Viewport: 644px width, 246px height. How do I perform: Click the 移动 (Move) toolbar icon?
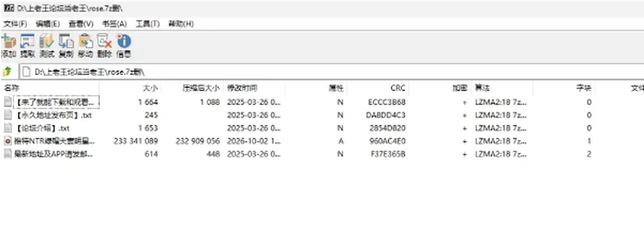point(85,41)
